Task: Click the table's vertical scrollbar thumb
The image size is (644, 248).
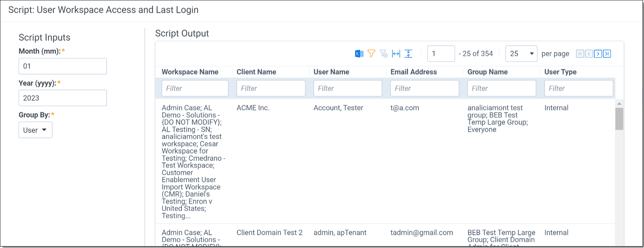Action: pyautogui.click(x=619, y=119)
